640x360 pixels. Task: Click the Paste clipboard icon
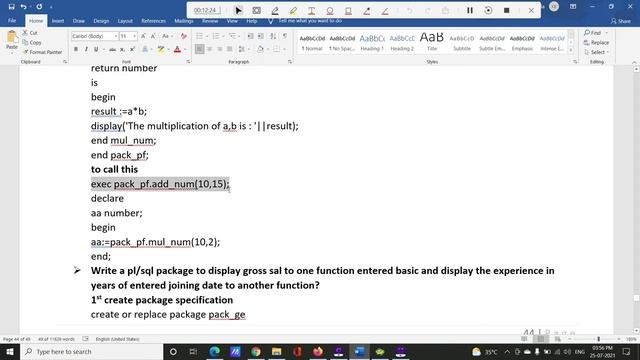(x=12, y=37)
